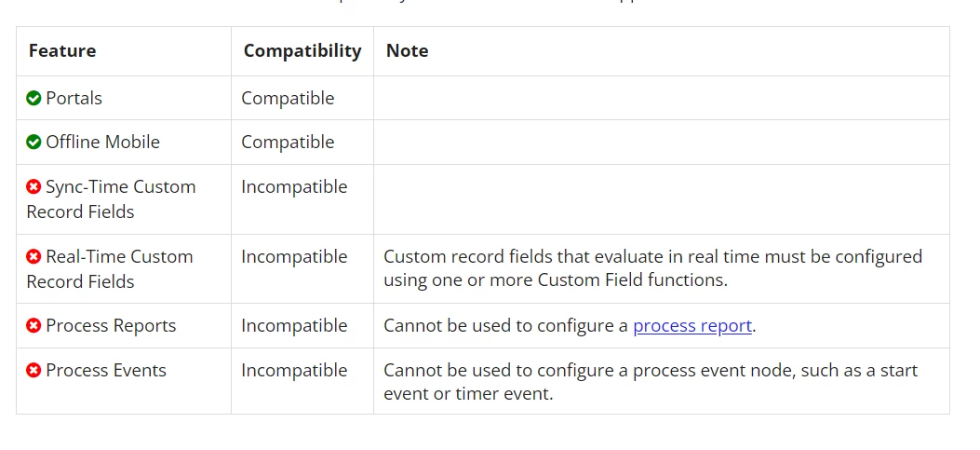Image resolution: width=980 pixels, height=450 pixels.
Task: Click the note about process event node
Action: pyautogui.click(x=650, y=382)
